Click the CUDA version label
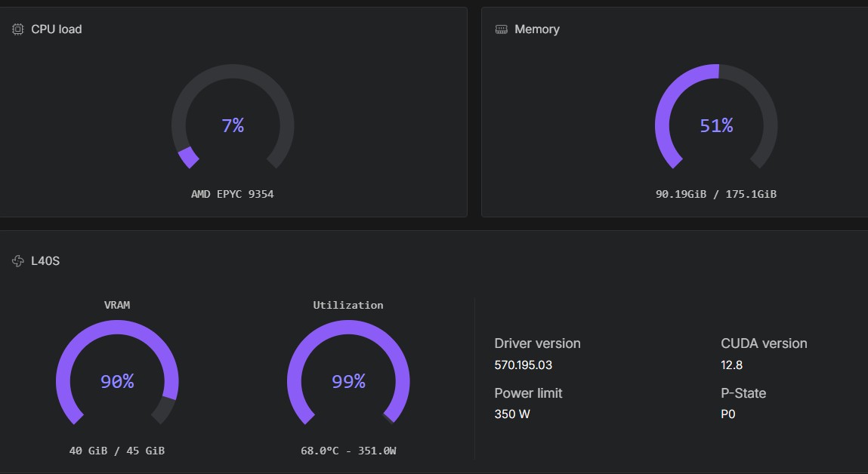 [x=764, y=343]
